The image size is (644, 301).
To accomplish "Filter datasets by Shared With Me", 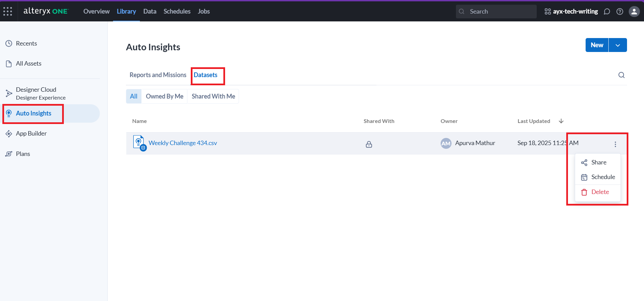I will 213,96.
